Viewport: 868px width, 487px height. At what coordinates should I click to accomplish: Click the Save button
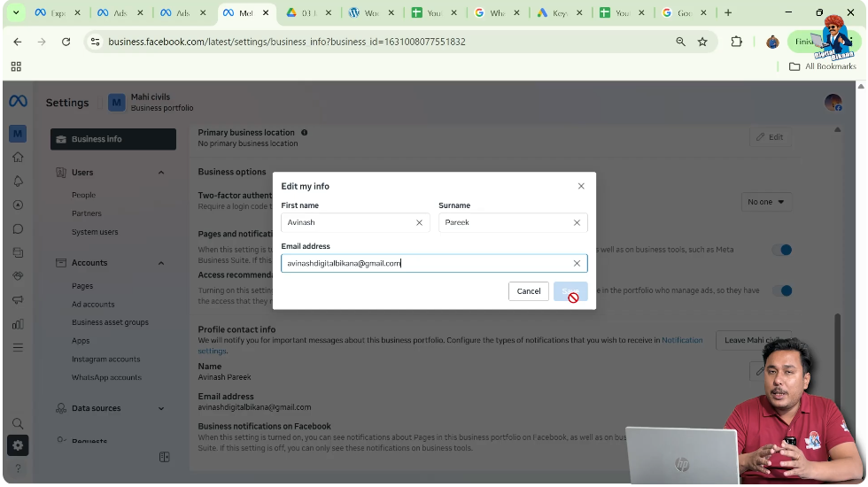[570, 291]
